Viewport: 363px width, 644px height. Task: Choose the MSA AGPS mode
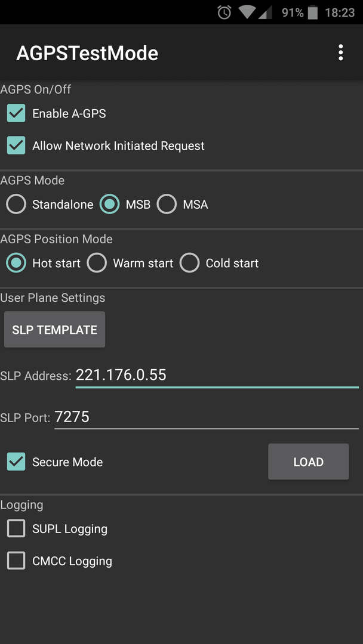click(x=167, y=204)
